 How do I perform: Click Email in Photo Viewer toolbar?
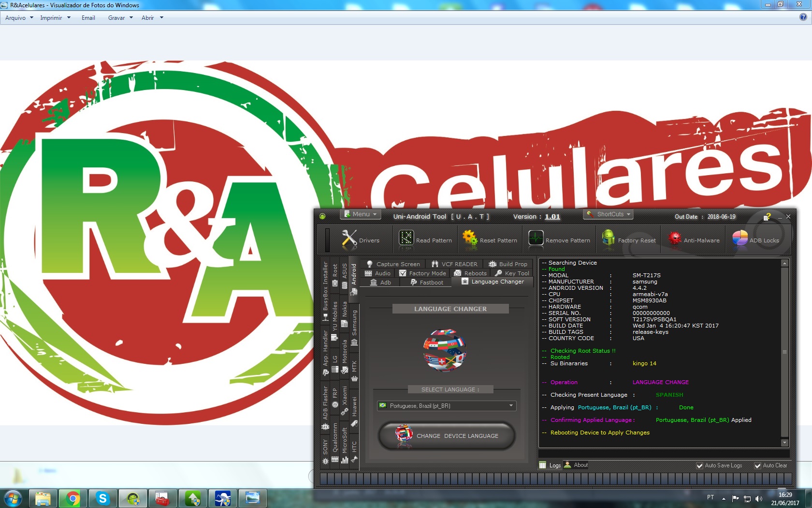[x=88, y=18]
